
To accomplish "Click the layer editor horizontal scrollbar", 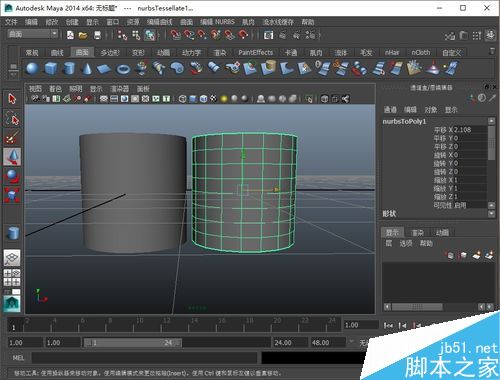I will pyautogui.click(x=417, y=307).
